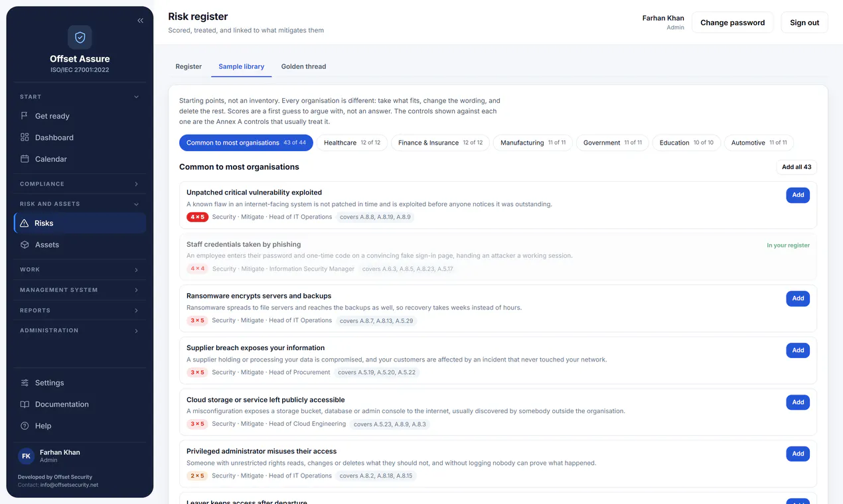Click the covers A.8.2, A.8.18, A.8.15 tag
The height and width of the screenshot is (504, 843).
coord(376,475)
